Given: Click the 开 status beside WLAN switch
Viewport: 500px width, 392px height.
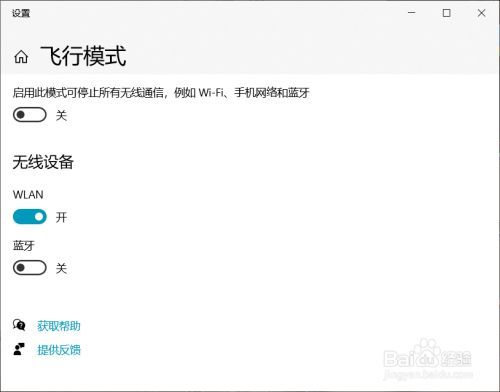Looking at the screenshot, I should pyautogui.click(x=61, y=217).
